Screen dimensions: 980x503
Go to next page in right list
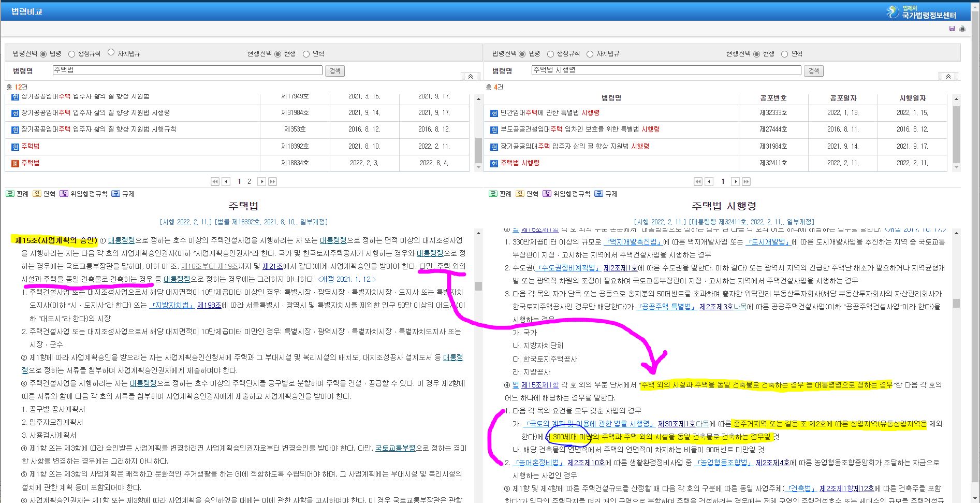point(735,181)
